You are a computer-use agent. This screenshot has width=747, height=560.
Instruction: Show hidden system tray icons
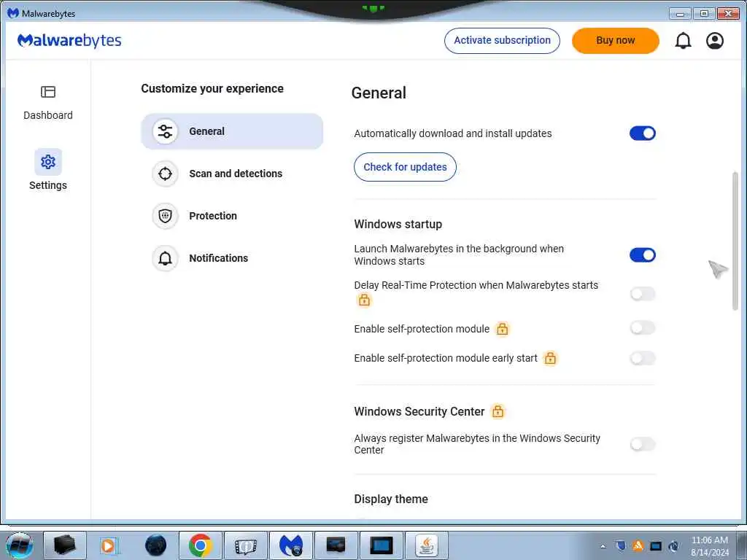click(x=603, y=546)
